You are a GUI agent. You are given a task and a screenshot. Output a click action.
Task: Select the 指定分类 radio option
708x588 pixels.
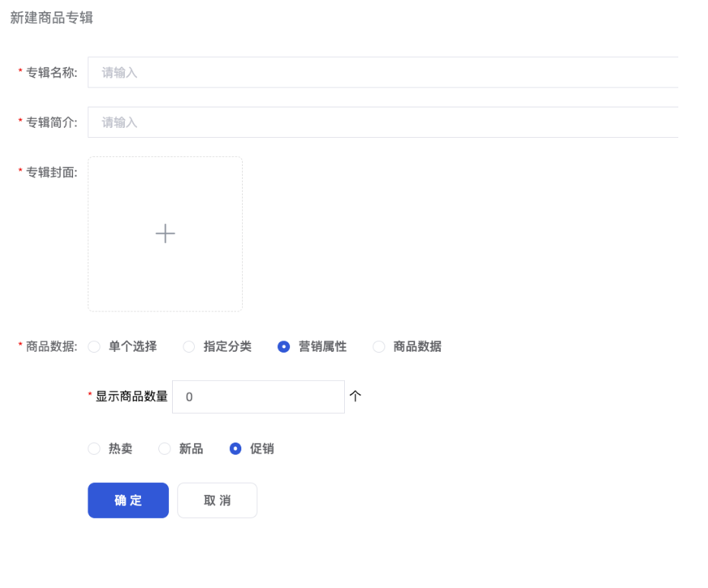190,347
